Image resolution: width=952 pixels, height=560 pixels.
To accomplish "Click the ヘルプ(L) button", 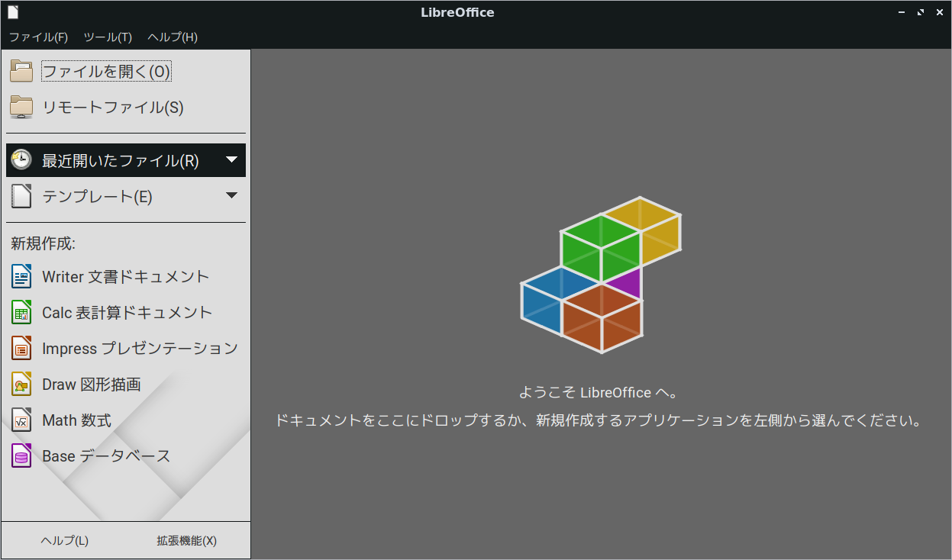I will (65, 541).
